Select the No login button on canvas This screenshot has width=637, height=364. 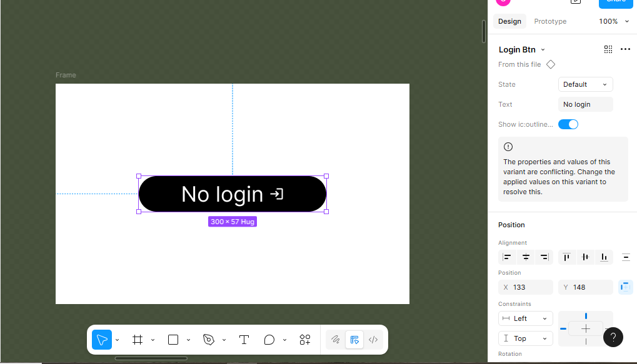coord(233,194)
